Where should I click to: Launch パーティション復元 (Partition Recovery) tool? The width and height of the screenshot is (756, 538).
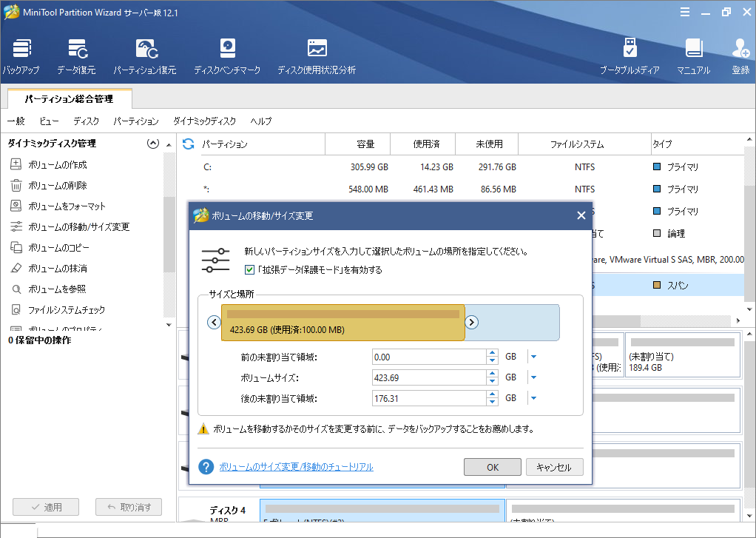(x=144, y=57)
